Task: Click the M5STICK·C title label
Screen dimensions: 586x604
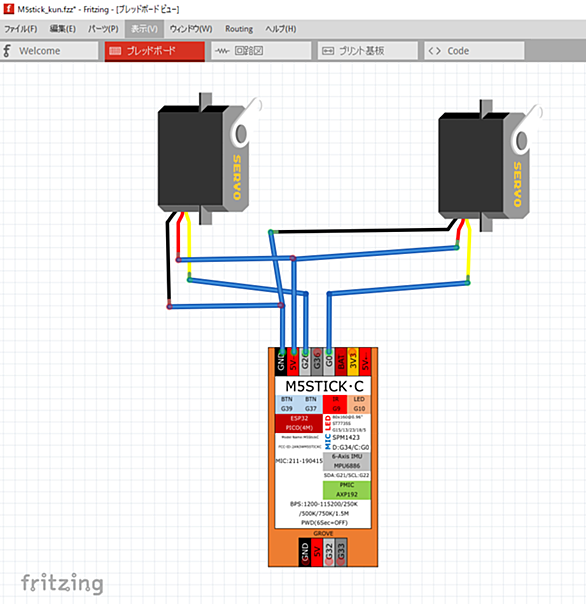Action: [x=324, y=386]
